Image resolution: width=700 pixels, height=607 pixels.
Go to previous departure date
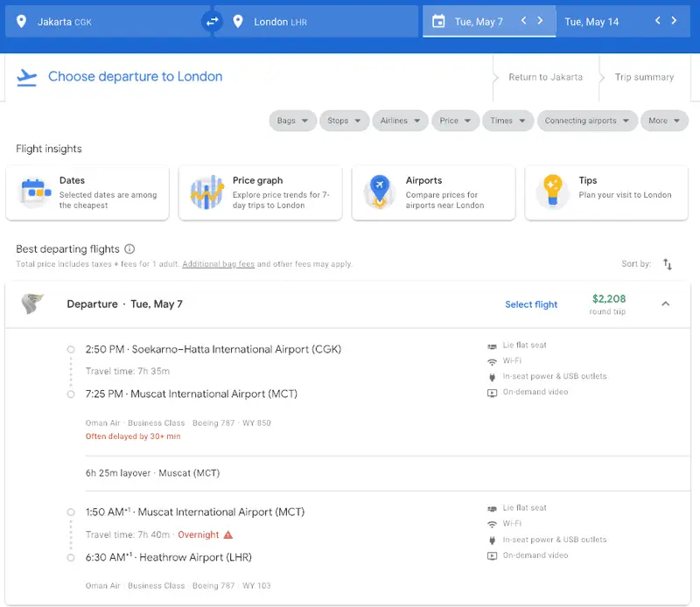pos(523,20)
